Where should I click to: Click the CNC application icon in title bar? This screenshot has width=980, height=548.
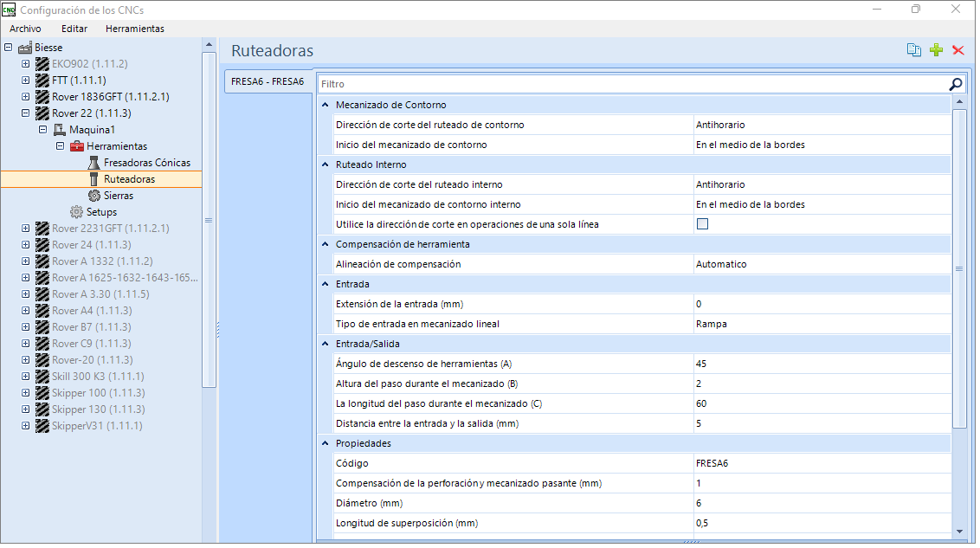[x=9, y=10]
